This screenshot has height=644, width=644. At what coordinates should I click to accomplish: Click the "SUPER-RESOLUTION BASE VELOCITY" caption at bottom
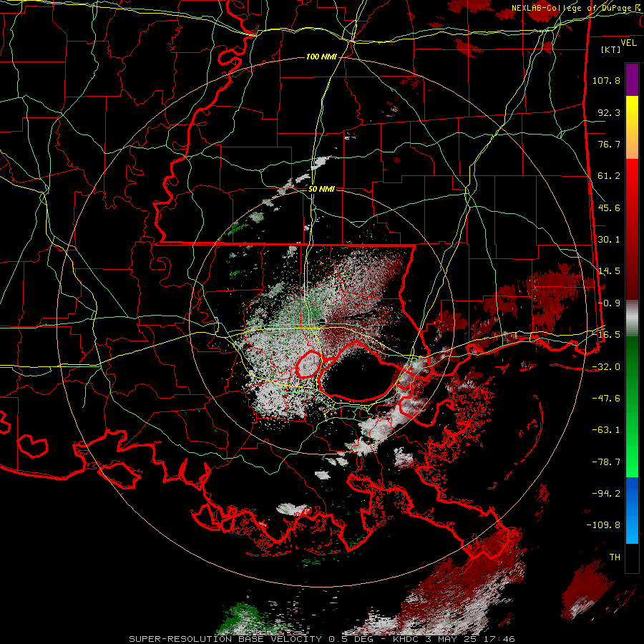(x=225, y=639)
